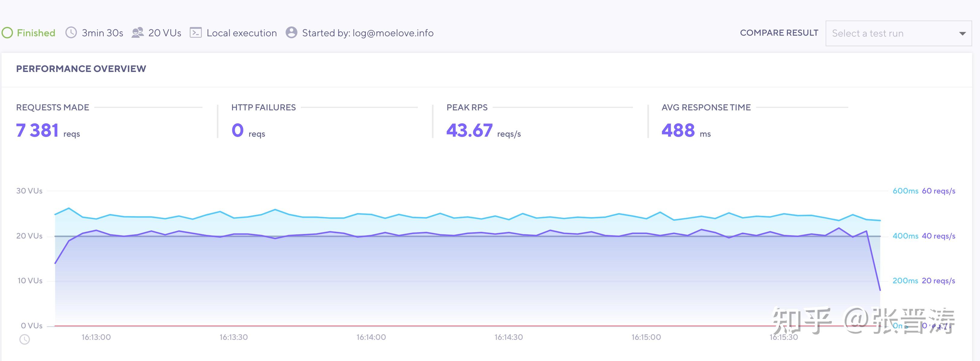Click the clock icon below the chart axis
Image resolution: width=980 pixels, height=361 pixels.
click(x=25, y=339)
